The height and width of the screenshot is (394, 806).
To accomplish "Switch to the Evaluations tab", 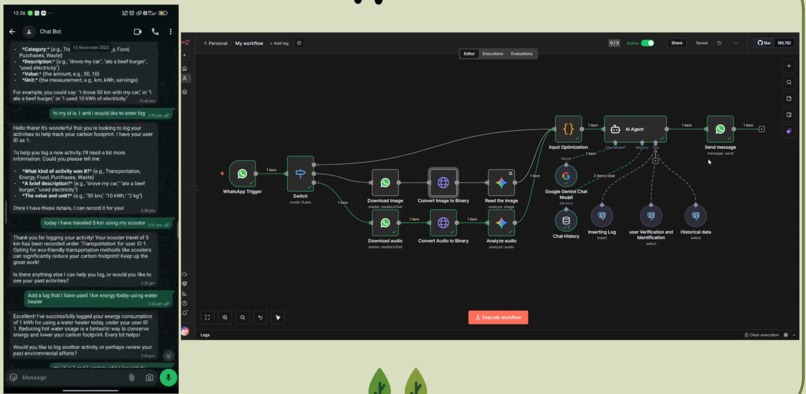I will [522, 53].
